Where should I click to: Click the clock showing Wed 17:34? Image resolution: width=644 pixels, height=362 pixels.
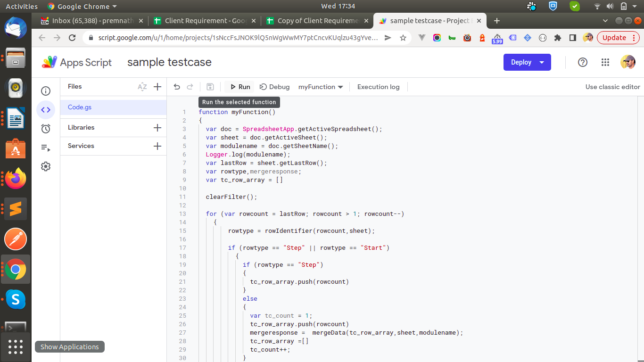(338, 7)
